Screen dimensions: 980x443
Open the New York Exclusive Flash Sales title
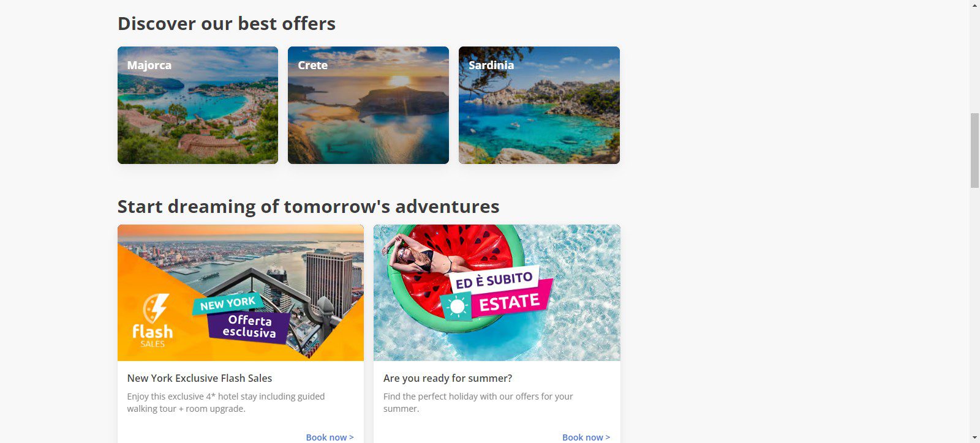[x=200, y=378]
